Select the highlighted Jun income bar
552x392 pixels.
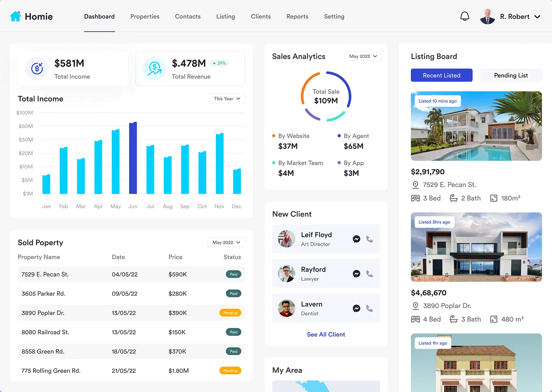pos(133,158)
